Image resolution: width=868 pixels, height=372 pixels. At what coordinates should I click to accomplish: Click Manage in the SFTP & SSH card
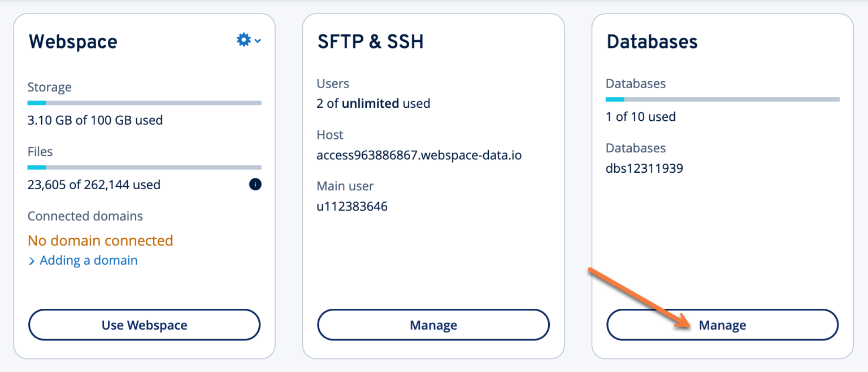click(433, 325)
